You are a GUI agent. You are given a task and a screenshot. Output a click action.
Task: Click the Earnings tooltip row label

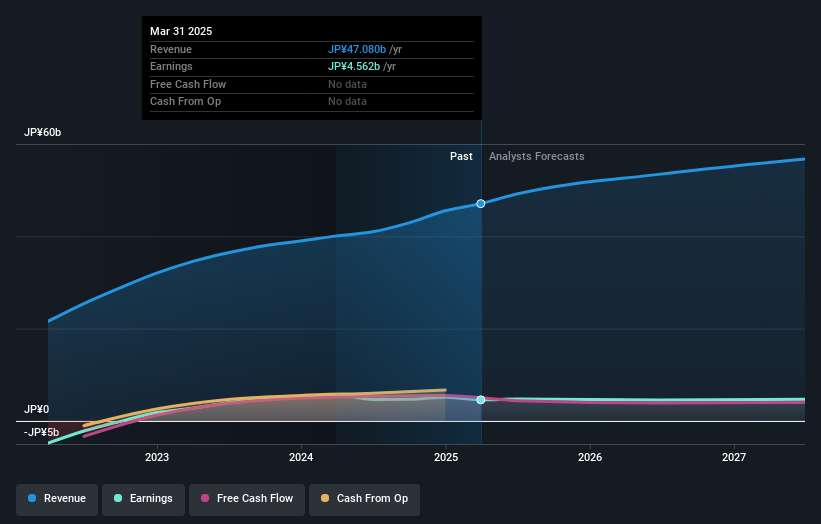click(x=171, y=66)
